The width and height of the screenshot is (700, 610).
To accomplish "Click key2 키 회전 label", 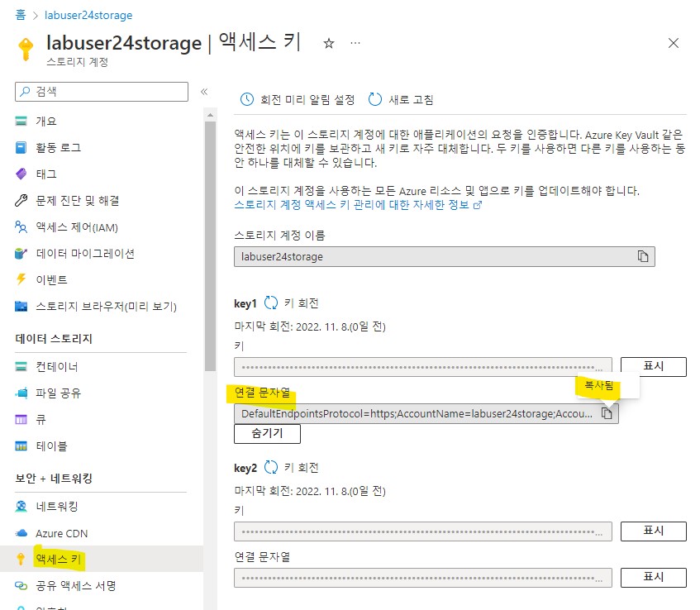I will [302, 468].
